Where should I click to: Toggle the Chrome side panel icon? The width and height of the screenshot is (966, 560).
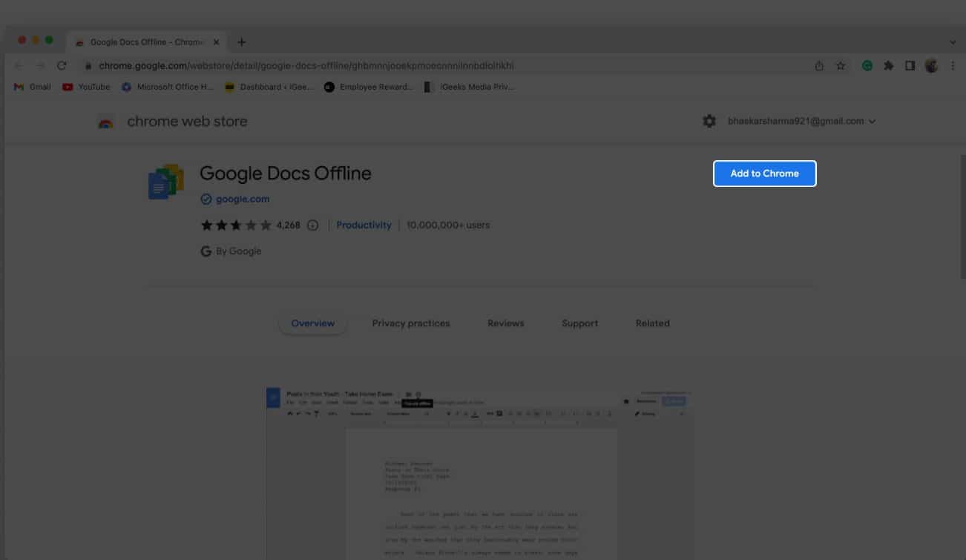tap(910, 65)
